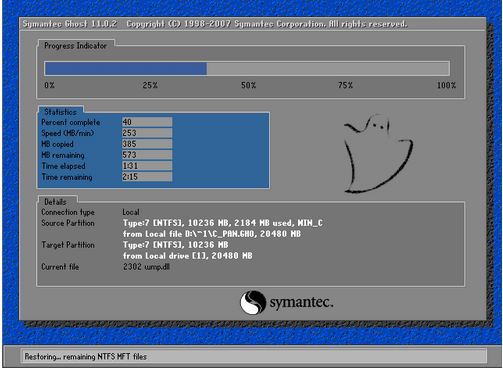Click the Symantec copyright notice in title bar

click(267, 24)
